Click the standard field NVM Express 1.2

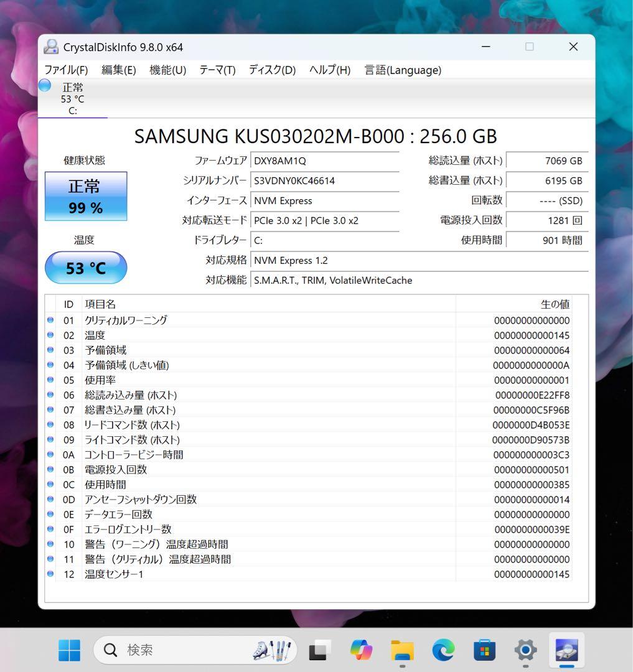tap(419, 260)
